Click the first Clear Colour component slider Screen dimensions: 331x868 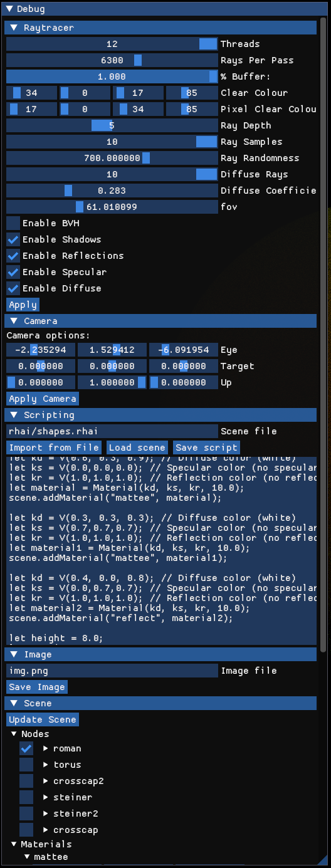pyautogui.click(x=31, y=93)
